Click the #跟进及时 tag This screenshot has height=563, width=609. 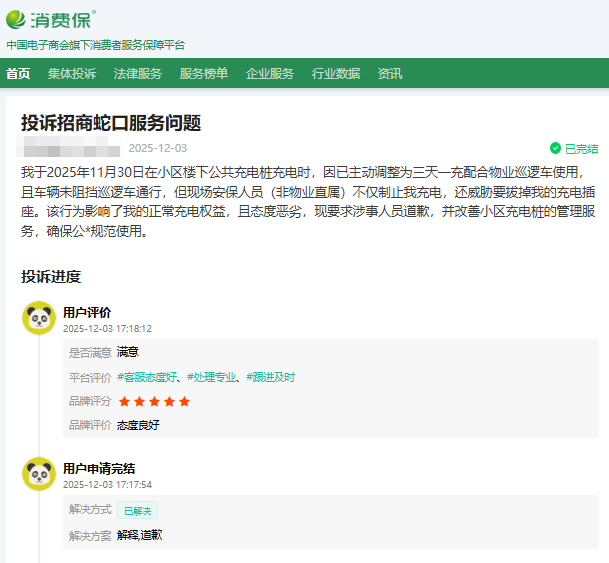coord(270,377)
